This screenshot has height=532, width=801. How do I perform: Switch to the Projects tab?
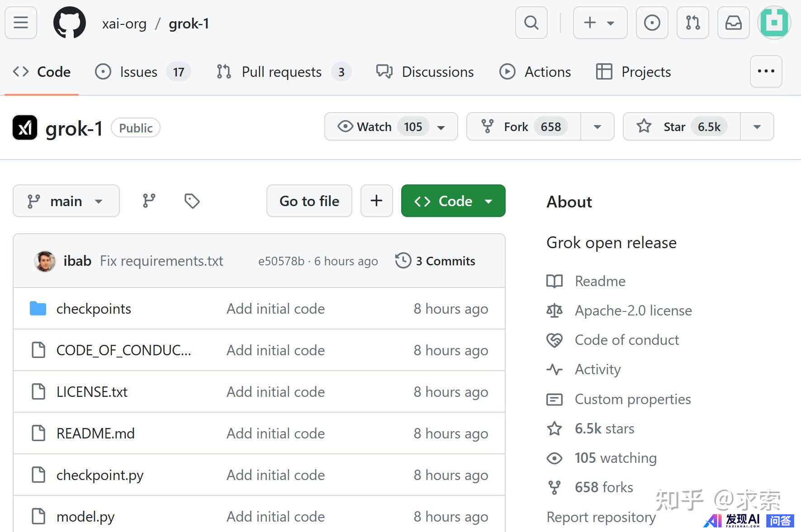click(633, 72)
